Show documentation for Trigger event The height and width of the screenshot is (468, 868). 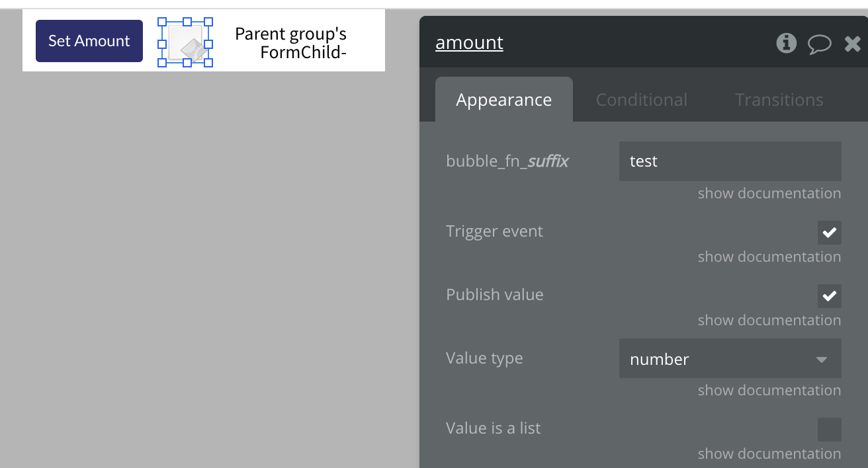769,257
